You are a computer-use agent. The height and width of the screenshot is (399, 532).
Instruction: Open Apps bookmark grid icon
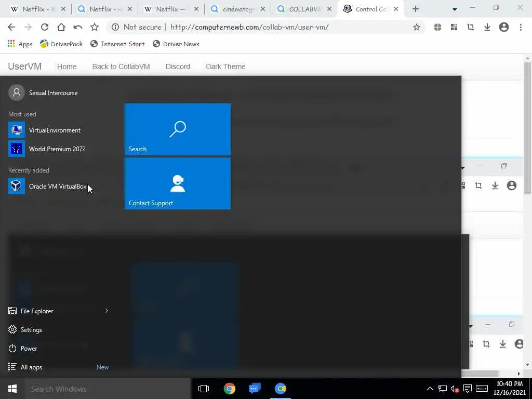(x=11, y=44)
